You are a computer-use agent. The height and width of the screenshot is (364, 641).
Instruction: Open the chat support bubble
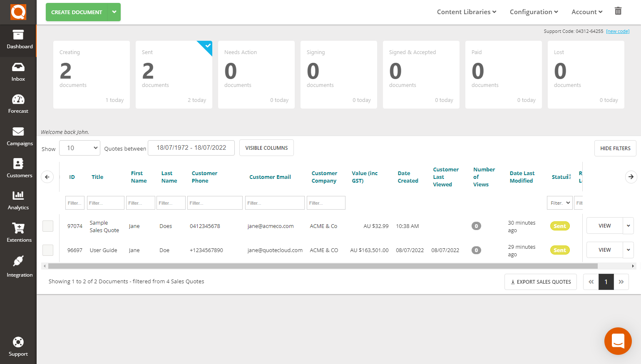(618, 341)
